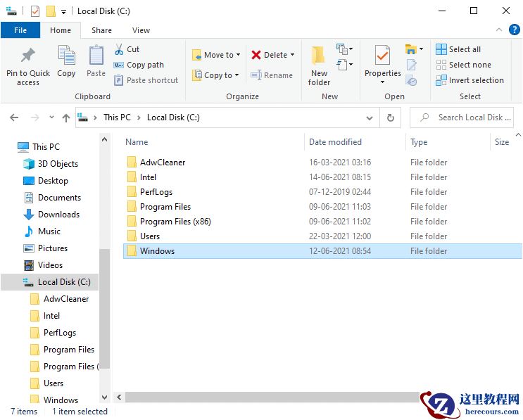Screen dimensions: 523x420
Task: Click the horizontal scrollbar thumb
Action: 272,397
